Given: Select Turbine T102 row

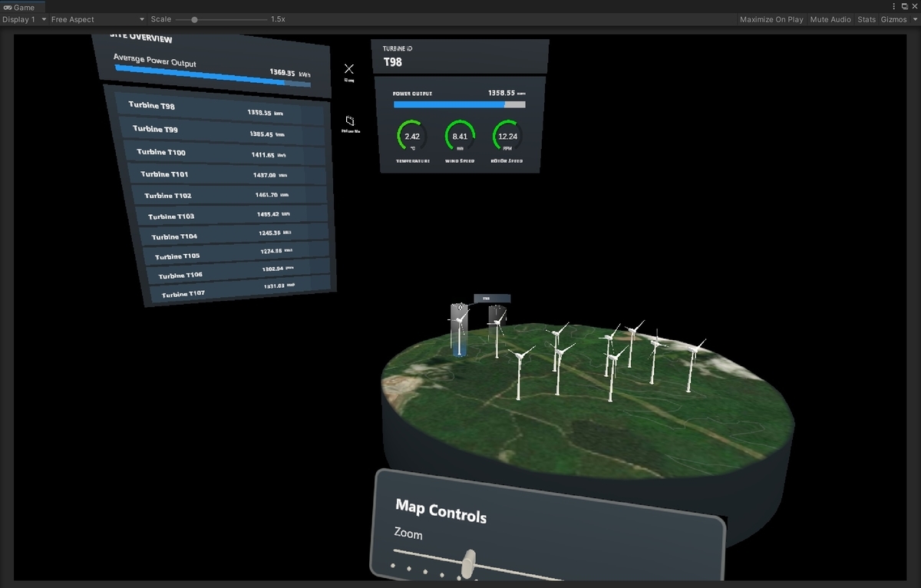Looking at the screenshot, I should 231,195.
